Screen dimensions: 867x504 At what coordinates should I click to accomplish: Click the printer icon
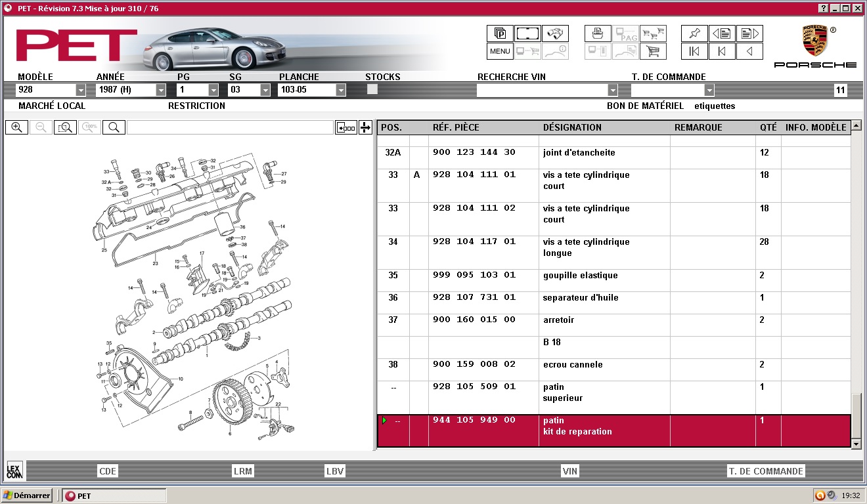point(598,33)
